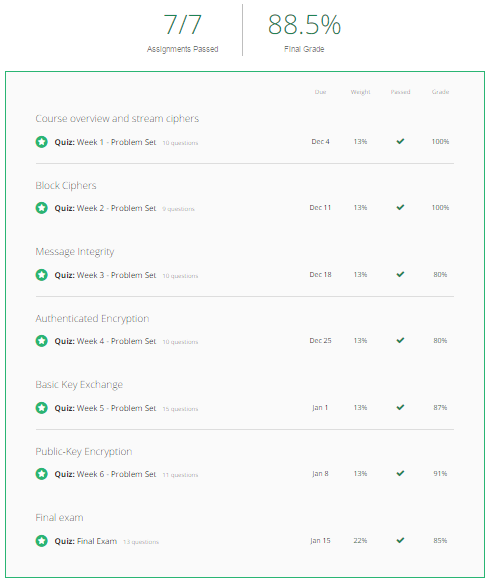Click the passed checkmark for Final Exam row
Screen dimensions: 490x584
400,540
